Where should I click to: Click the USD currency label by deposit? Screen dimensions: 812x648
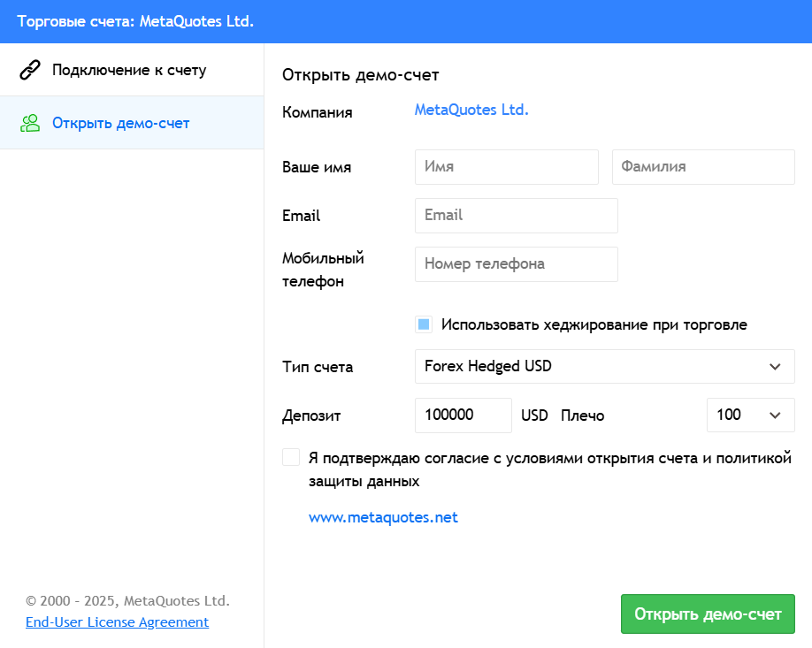tap(534, 415)
